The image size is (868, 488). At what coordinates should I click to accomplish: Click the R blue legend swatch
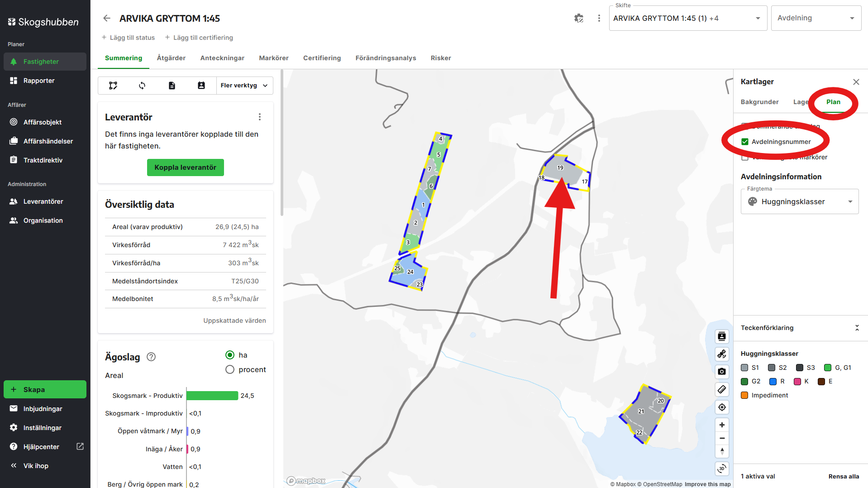(x=773, y=381)
